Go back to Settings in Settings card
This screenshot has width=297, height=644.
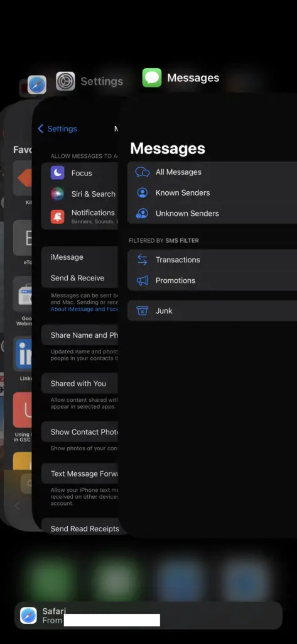57,128
